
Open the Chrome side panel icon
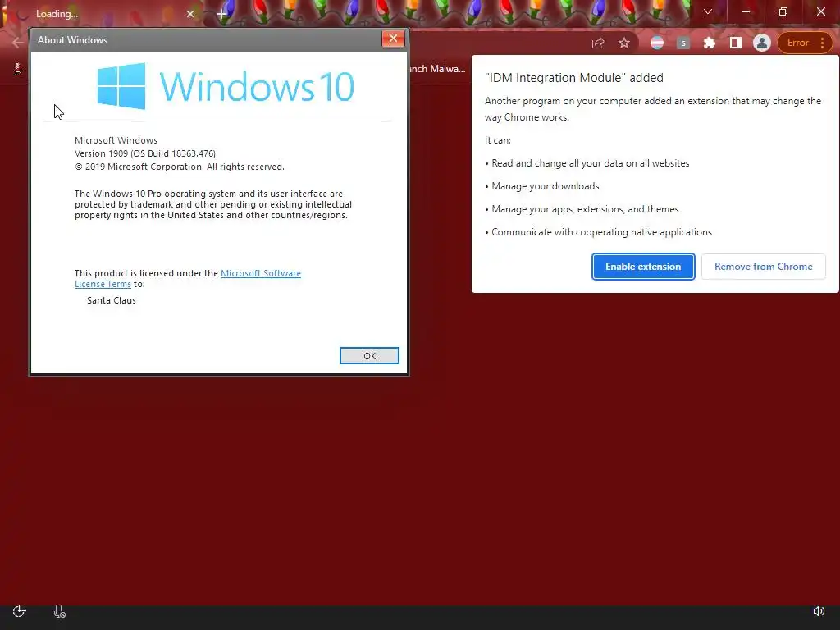point(736,43)
